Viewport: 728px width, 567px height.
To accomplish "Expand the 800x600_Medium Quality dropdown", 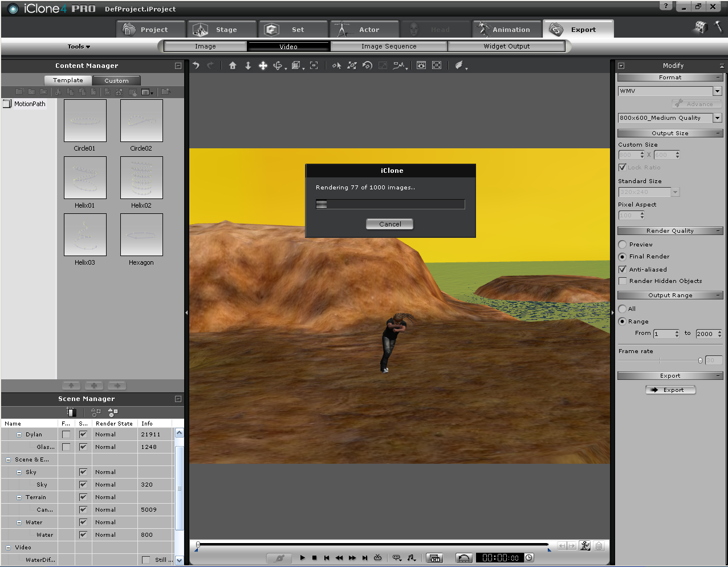I will [717, 118].
